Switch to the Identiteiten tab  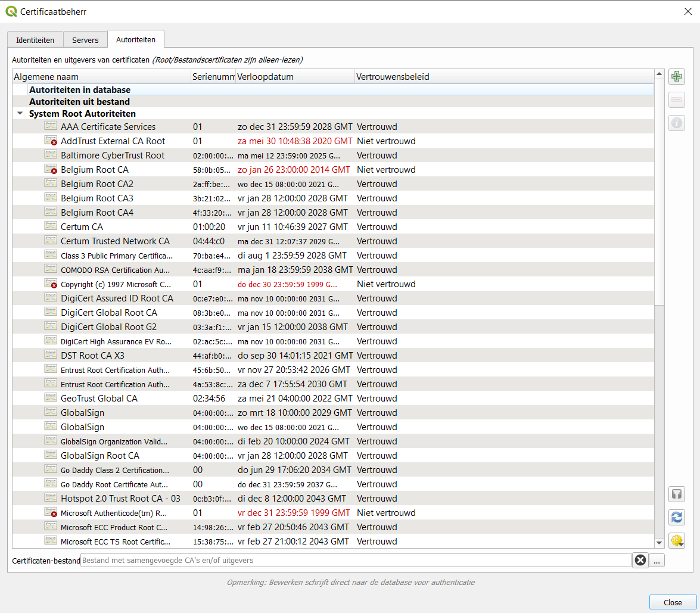(35, 39)
